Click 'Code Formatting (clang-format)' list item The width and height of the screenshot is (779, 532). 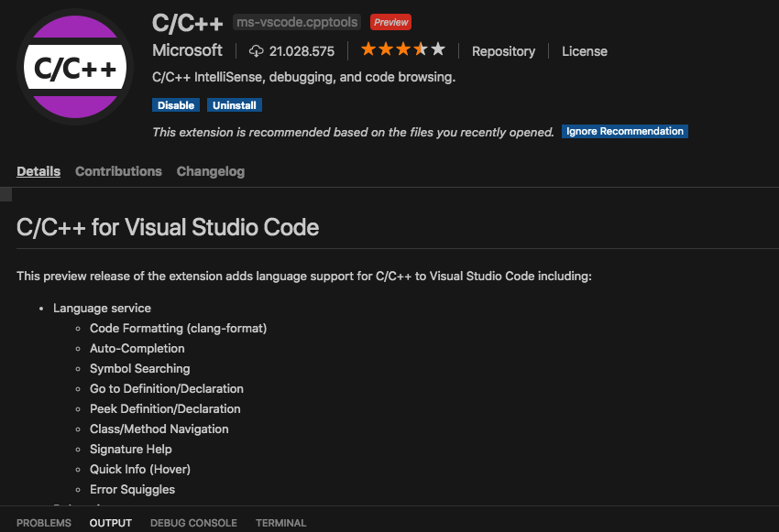pyautogui.click(x=178, y=329)
